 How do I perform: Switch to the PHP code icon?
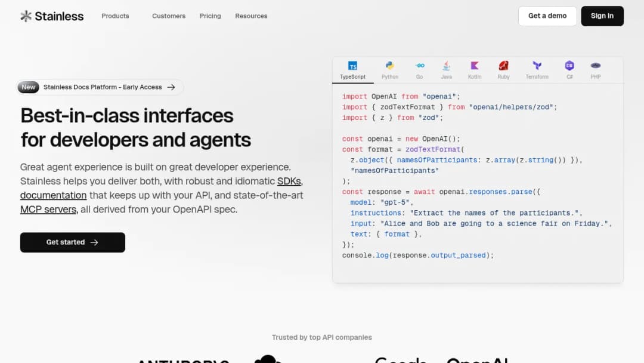pos(596,65)
